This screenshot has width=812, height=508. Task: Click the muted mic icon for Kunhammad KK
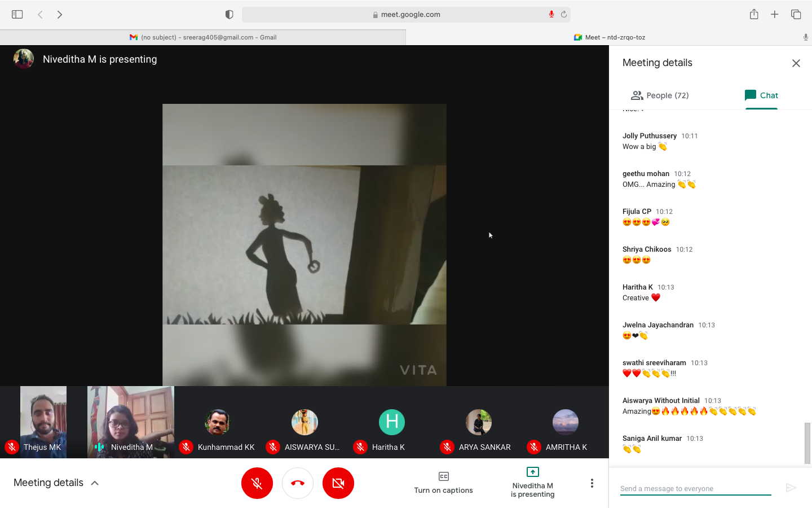(186, 447)
